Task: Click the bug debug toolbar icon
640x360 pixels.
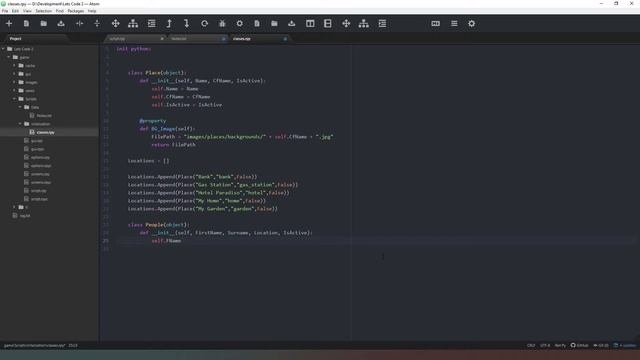Action: click(x=222, y=24)
